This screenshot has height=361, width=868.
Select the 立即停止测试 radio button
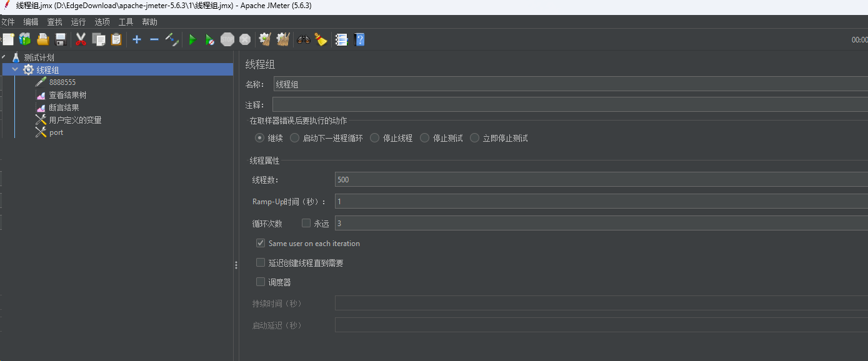click(475, 138)
